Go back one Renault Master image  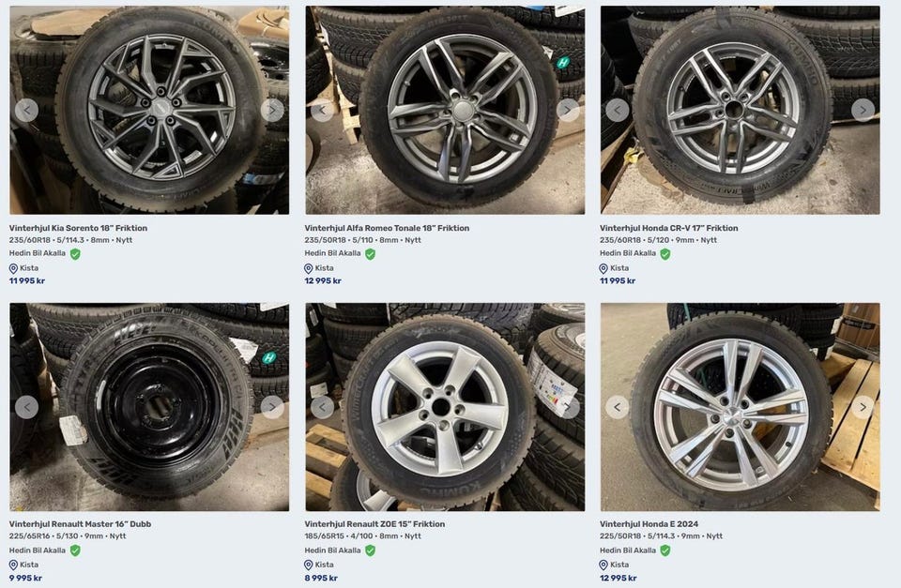[26, 407]
